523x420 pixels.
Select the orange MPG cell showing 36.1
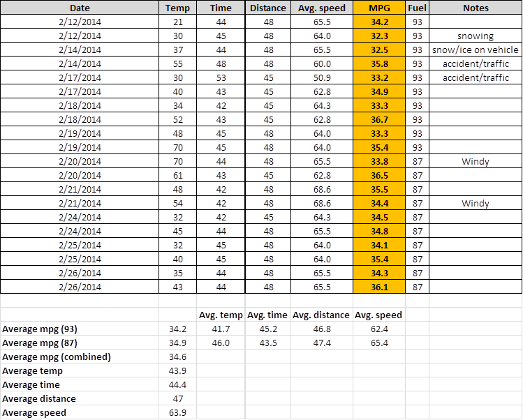tap(379, 287)
